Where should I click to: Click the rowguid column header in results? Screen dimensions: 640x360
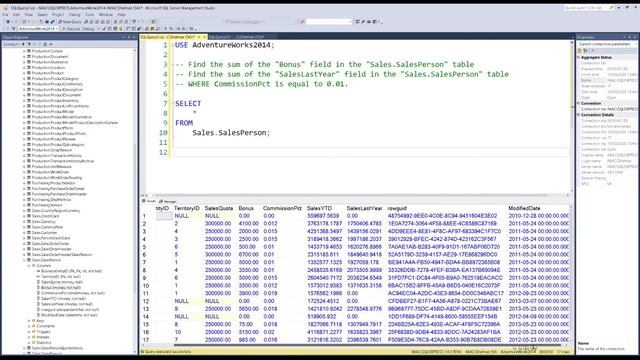397,208
